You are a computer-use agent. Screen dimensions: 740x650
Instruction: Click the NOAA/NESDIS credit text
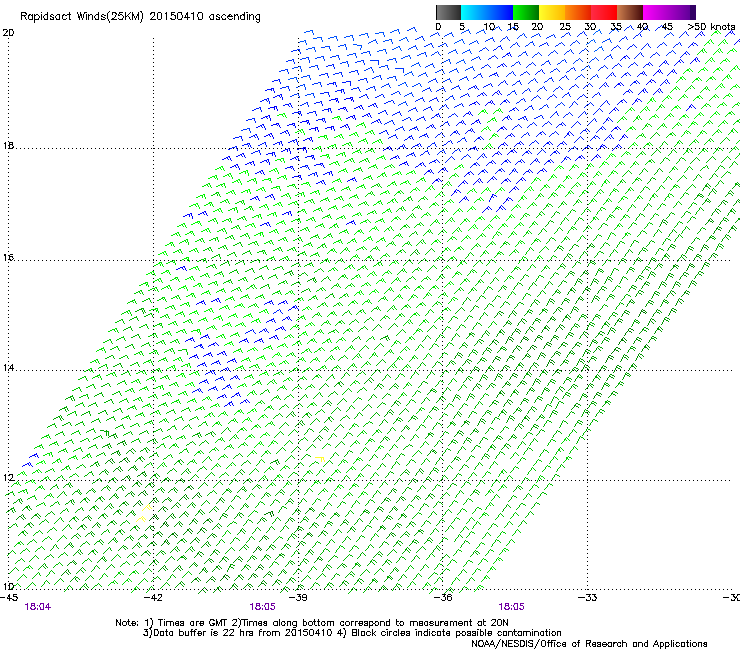tap(589, 644)
